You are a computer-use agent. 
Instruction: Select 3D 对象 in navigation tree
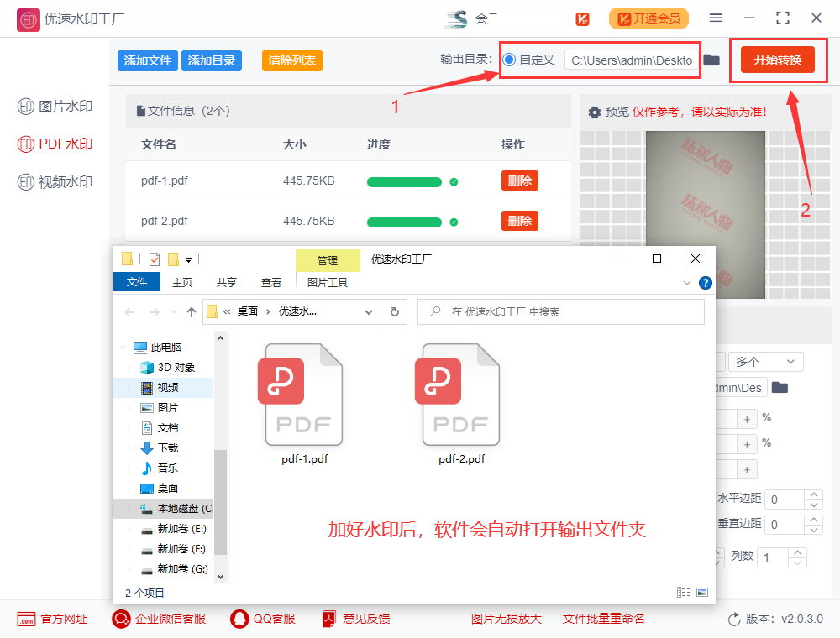pos(167,368)
